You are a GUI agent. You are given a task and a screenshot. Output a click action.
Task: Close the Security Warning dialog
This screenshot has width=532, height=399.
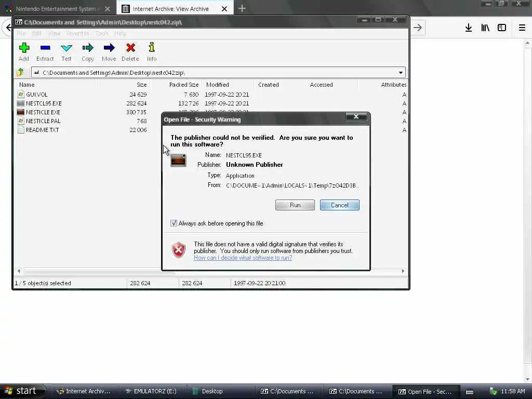356,116
